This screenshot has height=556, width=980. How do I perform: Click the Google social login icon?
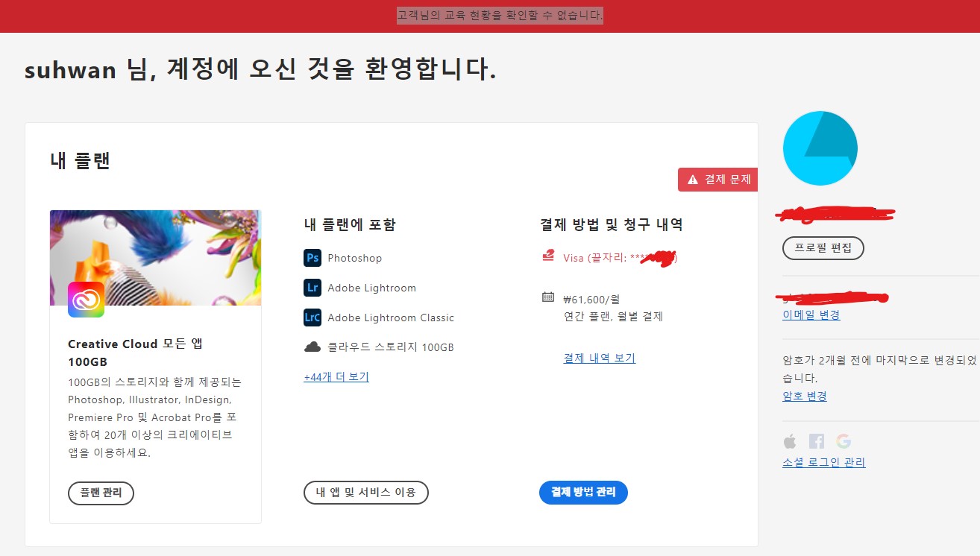tap(842, 440)
